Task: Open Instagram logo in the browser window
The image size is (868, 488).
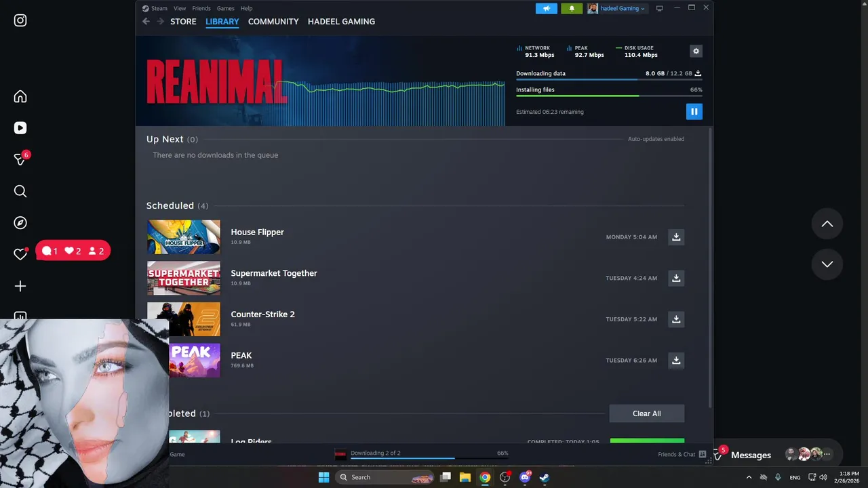Action: pyautogui.click(x=20, y=20)
